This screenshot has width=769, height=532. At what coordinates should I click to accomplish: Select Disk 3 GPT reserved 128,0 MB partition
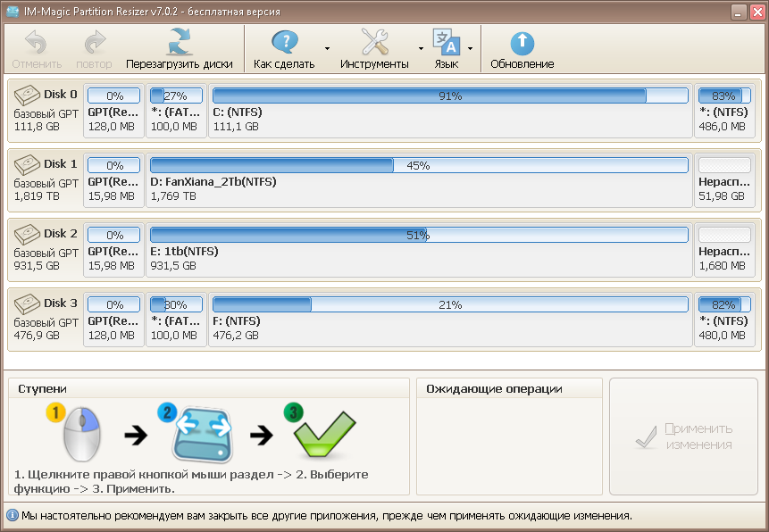(113, 320)
